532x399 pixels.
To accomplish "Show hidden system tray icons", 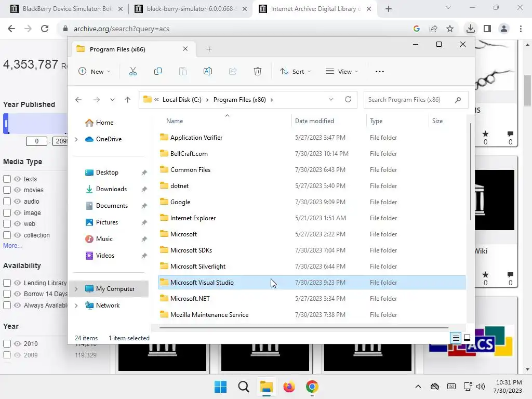I will (x=418, y=387).
